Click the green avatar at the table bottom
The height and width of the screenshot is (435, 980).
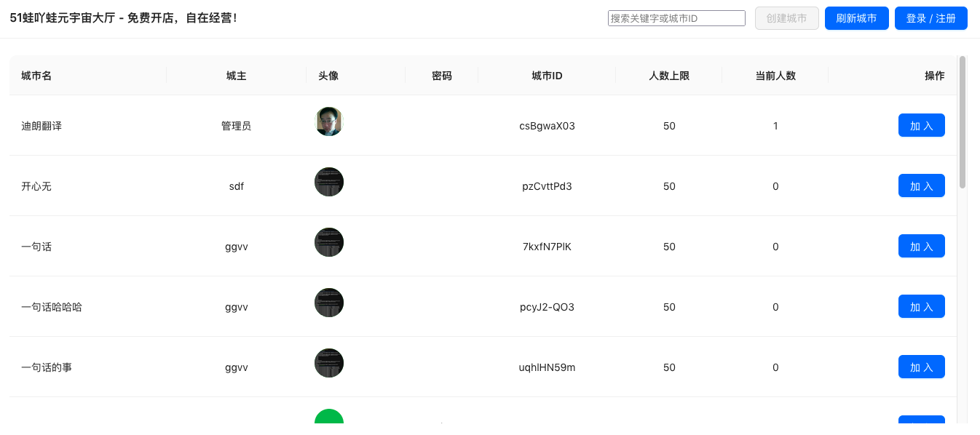329,418
